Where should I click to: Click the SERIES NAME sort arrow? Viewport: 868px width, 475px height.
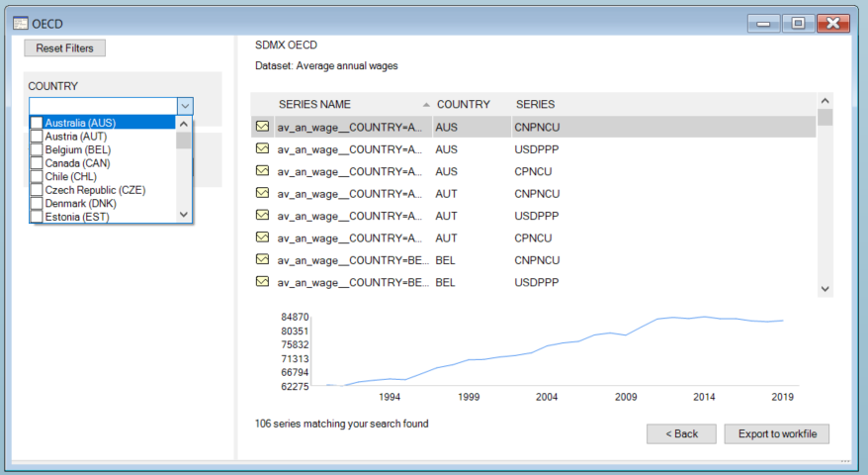426,105
